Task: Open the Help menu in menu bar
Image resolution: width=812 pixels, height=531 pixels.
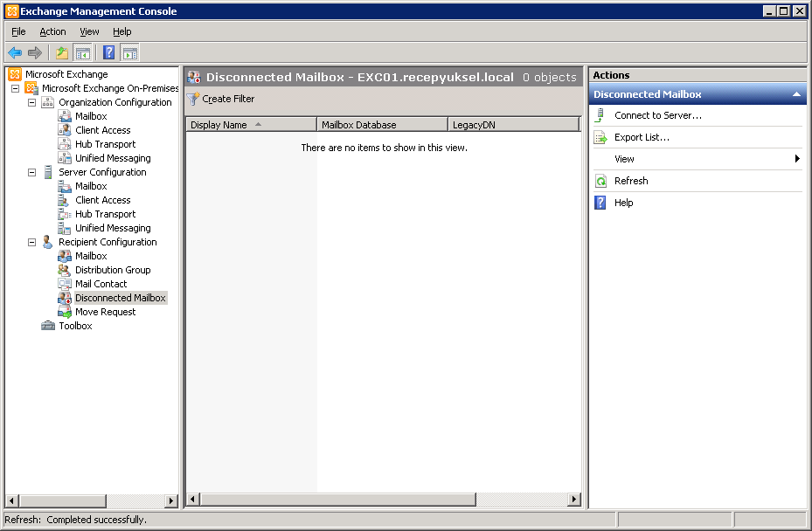Action: coord(122,31)
